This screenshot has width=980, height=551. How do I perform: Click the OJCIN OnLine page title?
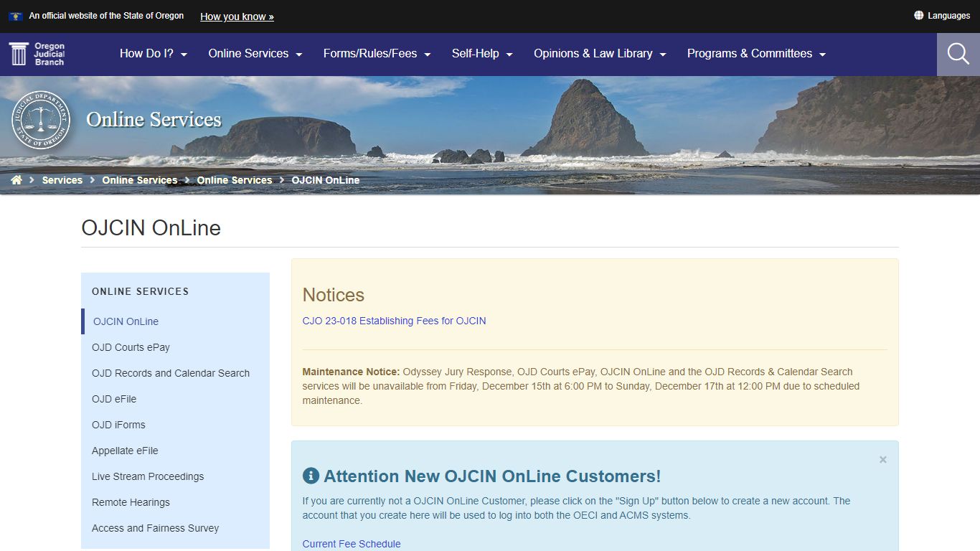[x=151, y=228]
